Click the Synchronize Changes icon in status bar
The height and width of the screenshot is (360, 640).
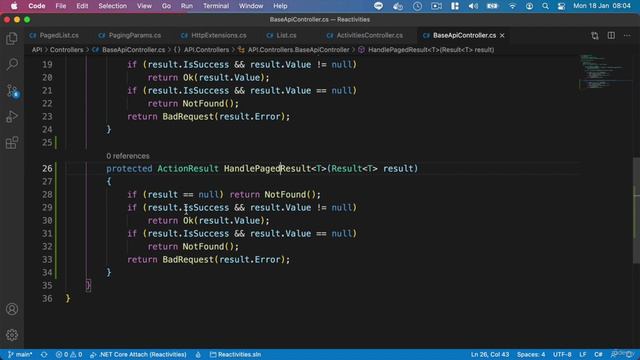44,354
